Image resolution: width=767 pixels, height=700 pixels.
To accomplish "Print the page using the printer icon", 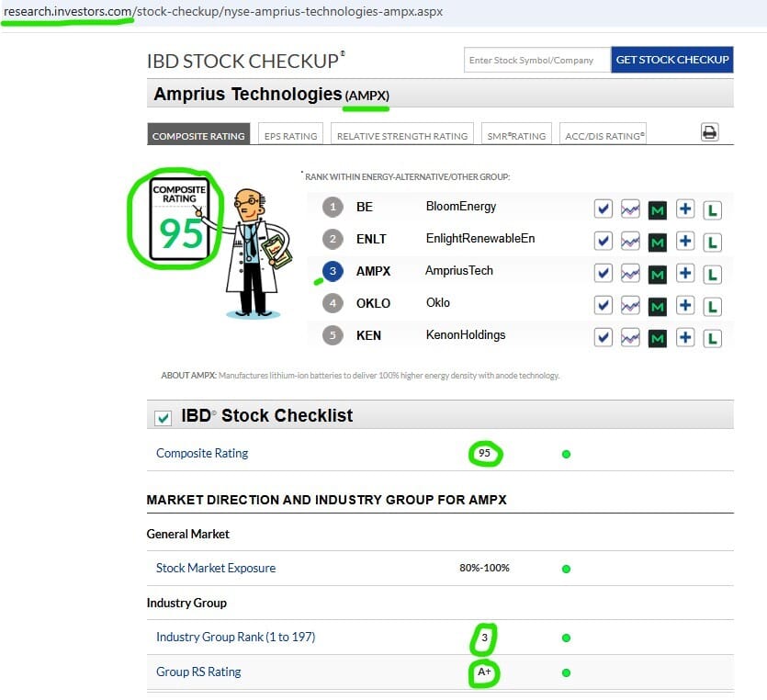I will point(709,132).
